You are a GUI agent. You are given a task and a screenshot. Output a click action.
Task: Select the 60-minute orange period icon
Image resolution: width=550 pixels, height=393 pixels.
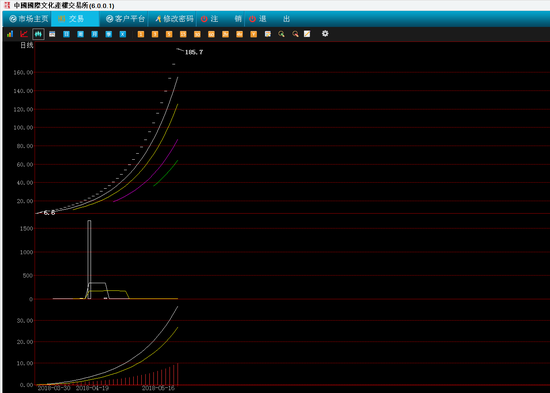tap(211, 34)
